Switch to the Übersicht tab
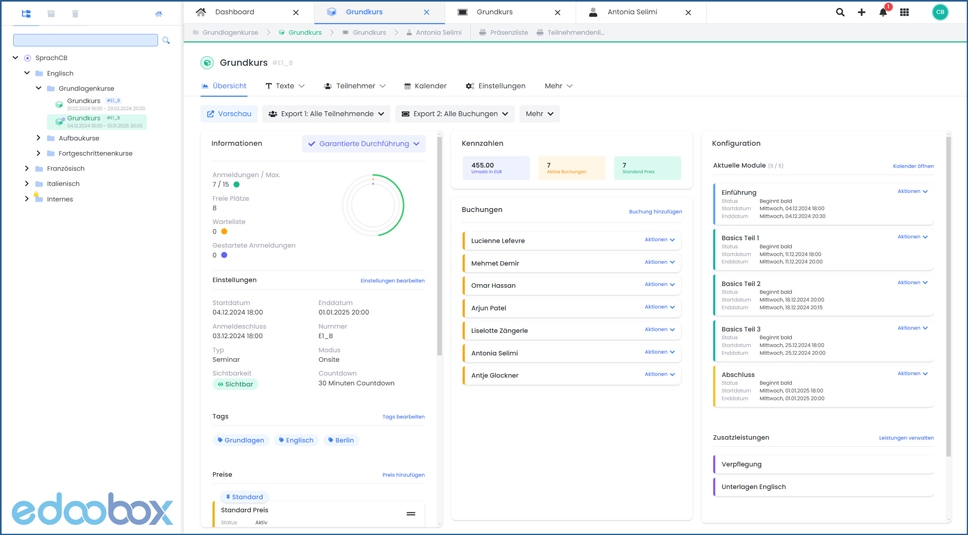This screenshot has height=535, width=968. tap(223, 86)
